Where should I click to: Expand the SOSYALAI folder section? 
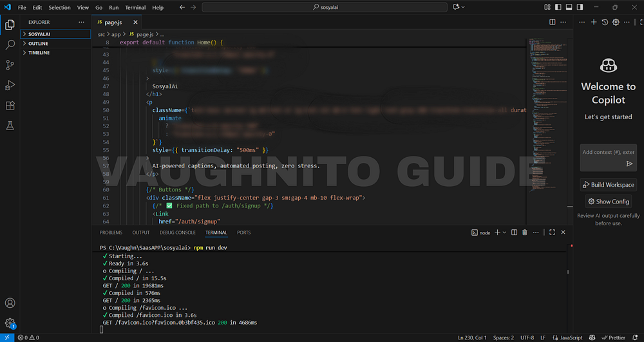tap(55, 34)
